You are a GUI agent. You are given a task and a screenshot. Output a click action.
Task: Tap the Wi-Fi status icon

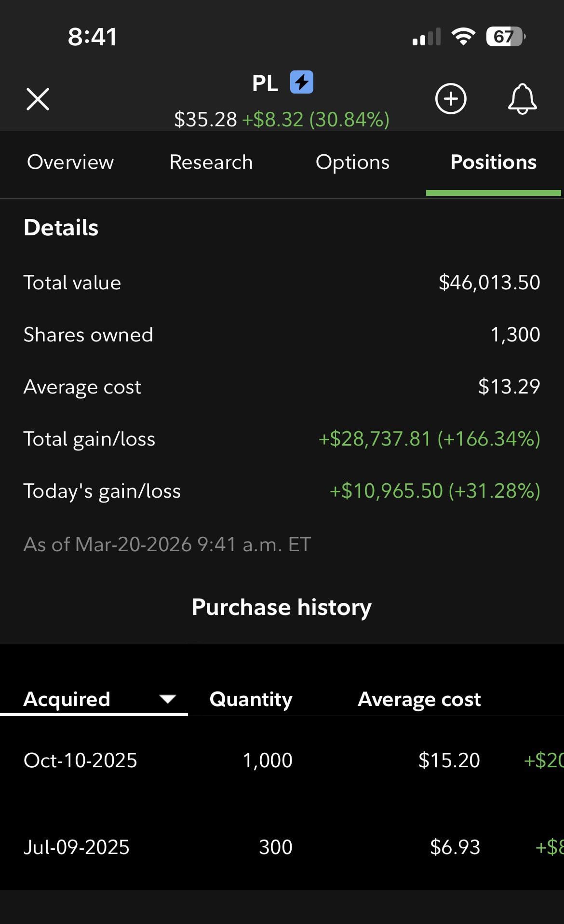coord(463,37)
